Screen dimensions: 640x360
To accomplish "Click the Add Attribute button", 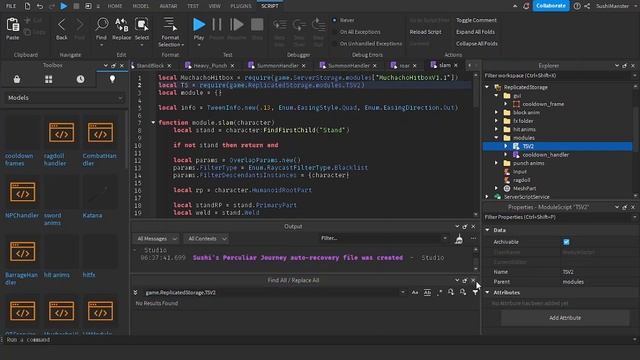I will tap(565, 318).
